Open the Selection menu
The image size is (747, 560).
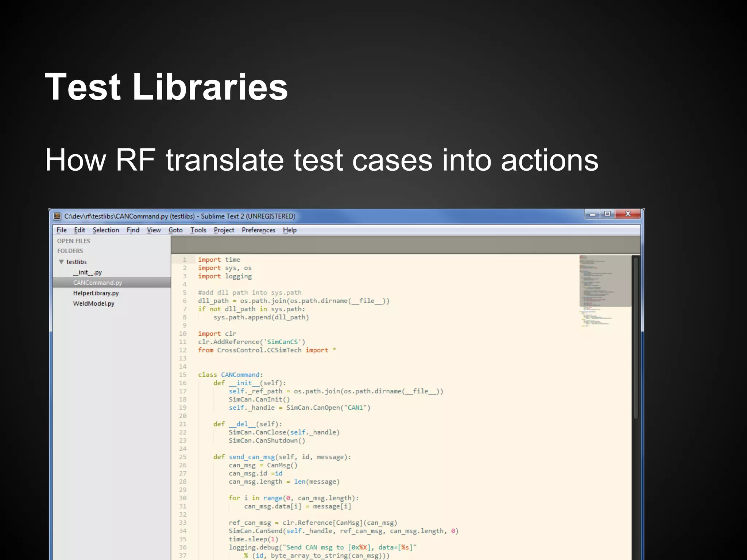[x=106, y=230]
